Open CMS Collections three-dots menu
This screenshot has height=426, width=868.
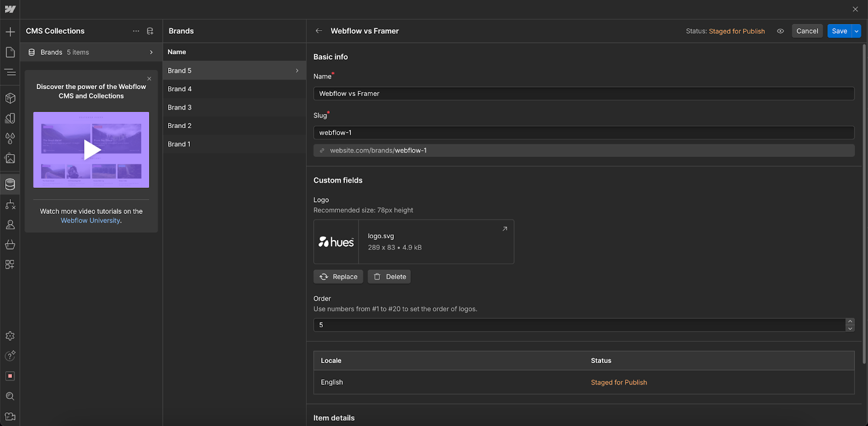(136, 31)
